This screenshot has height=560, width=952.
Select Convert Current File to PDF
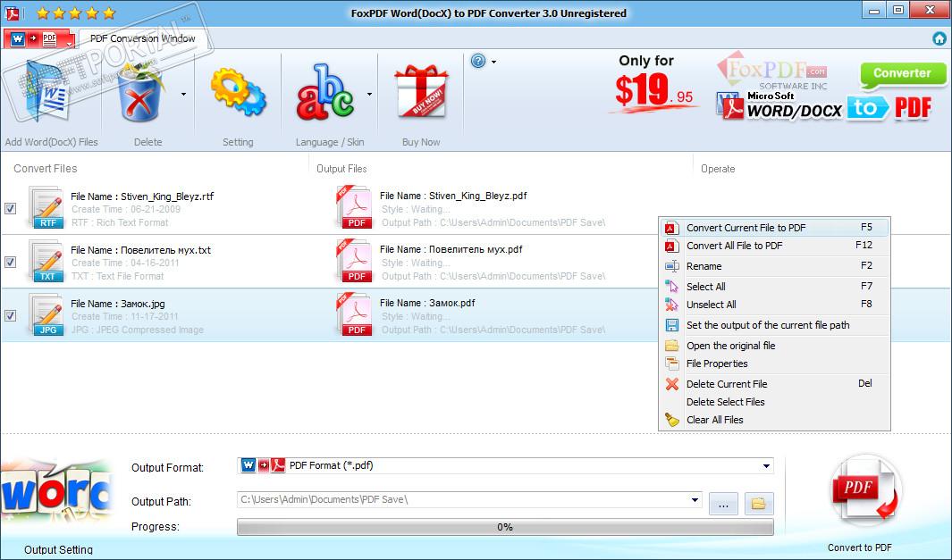[774, 228]
